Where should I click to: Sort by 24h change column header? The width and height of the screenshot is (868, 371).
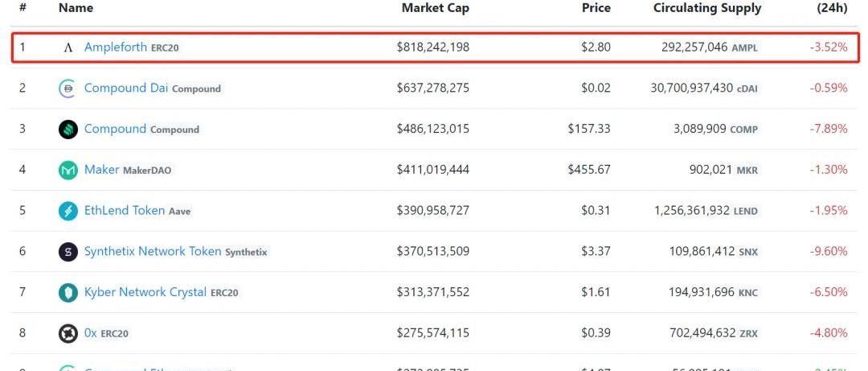[x=832, y=8]
